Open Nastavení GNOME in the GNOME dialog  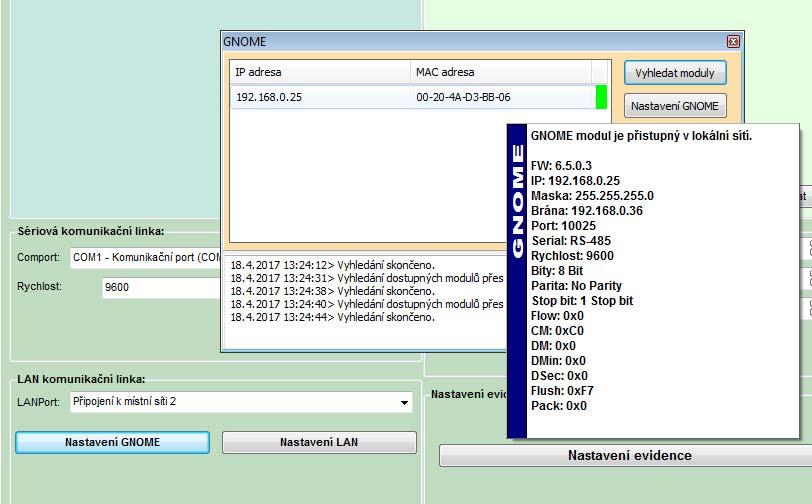pos(675,106)
